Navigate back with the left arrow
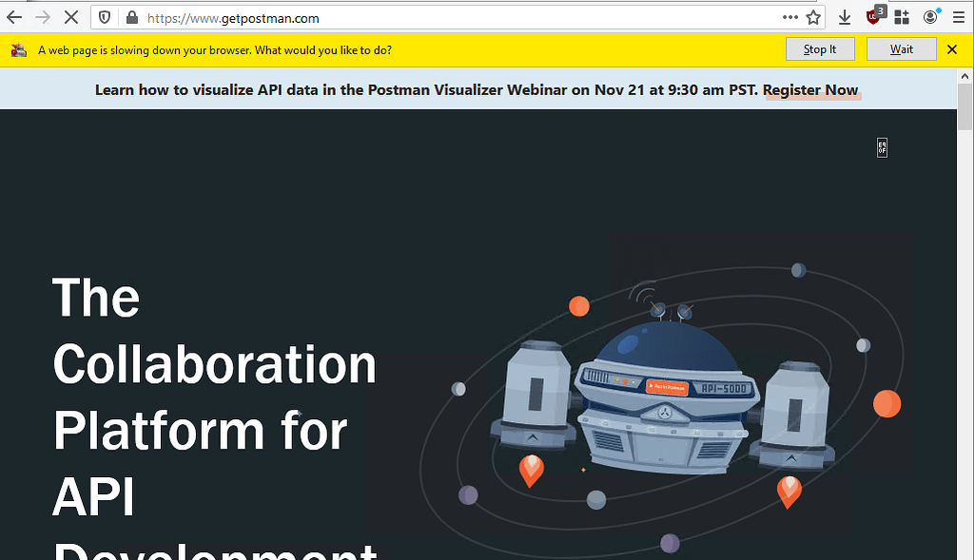Image resolution: width=974 pixels, height=560 pixels. [x=14, y=16]
